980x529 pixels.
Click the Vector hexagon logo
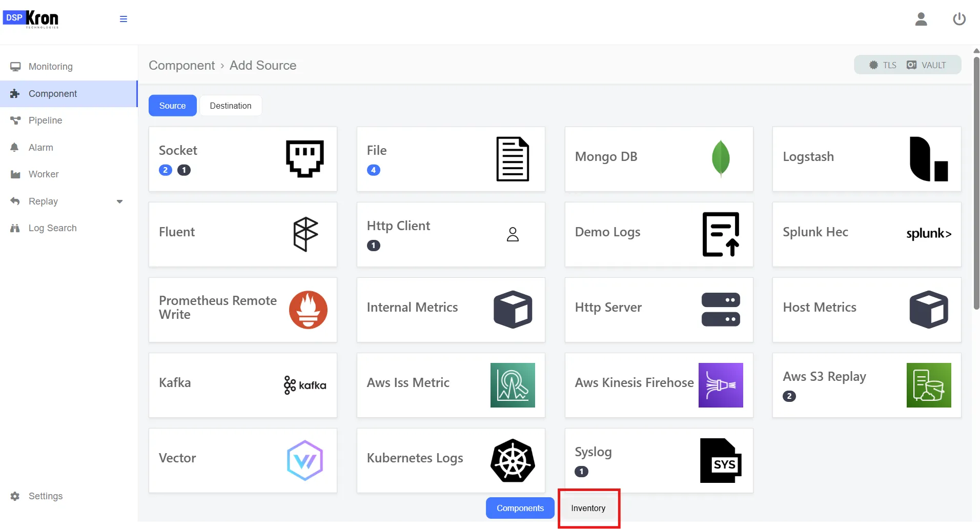tap(305, 460)
